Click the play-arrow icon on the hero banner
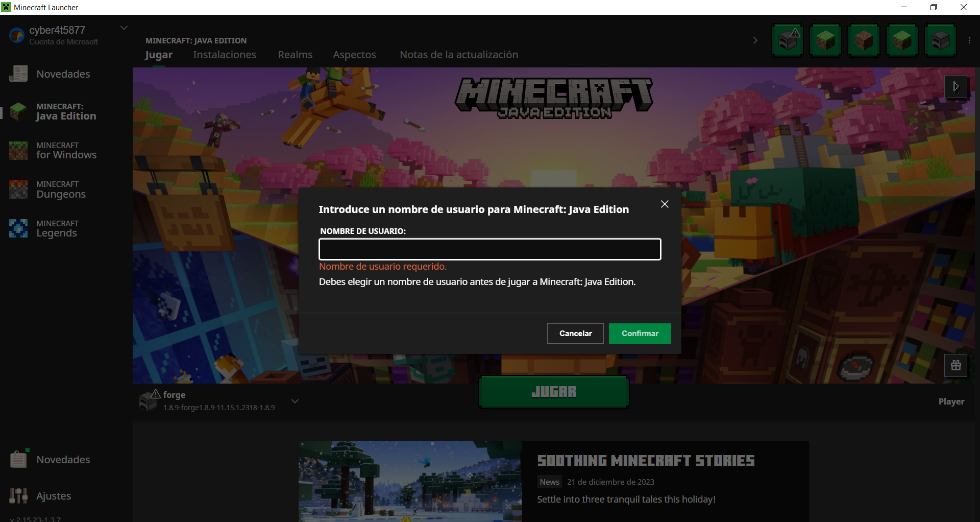 pyautogui.click(x=955, y=87)
